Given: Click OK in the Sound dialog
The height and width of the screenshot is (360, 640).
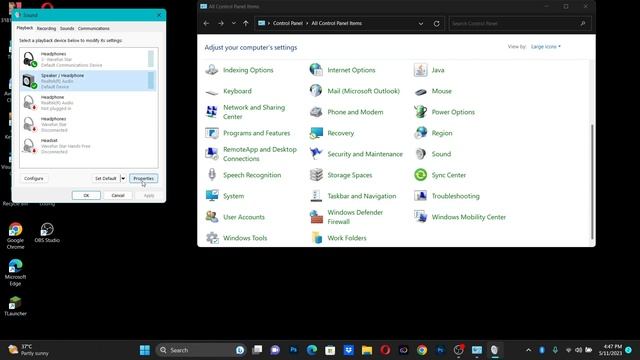Looking at the screenshot, I should [86, 196].
